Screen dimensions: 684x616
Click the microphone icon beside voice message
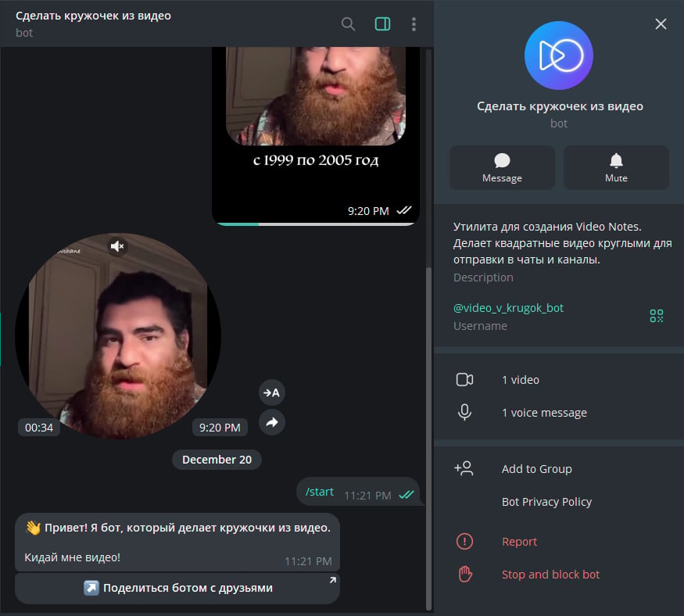point(464,412)
